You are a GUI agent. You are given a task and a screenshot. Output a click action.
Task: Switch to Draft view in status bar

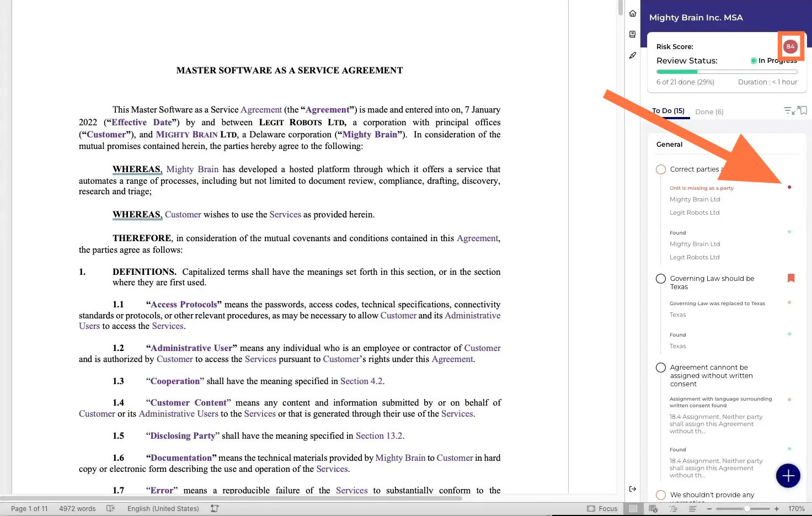click(692, 509)
